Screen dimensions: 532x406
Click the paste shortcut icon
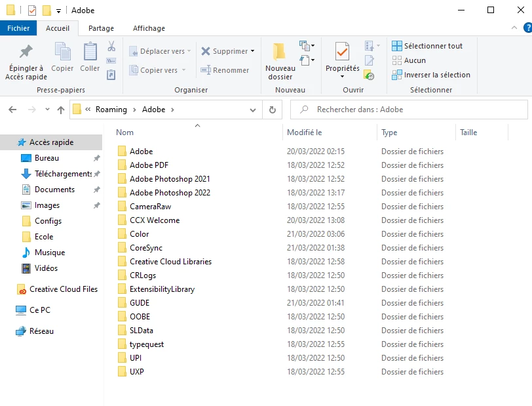pyautogui.click(x=111, y=74)
